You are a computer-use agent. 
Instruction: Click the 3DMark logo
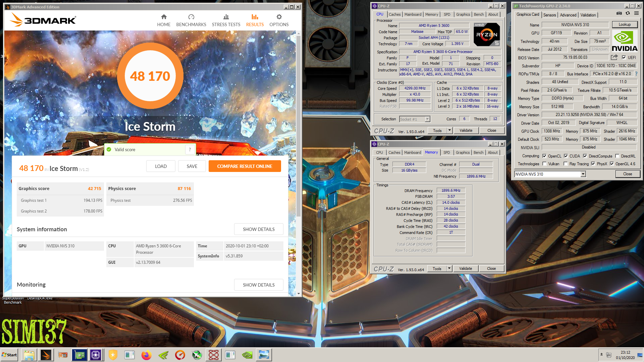(x=43, y=20)
